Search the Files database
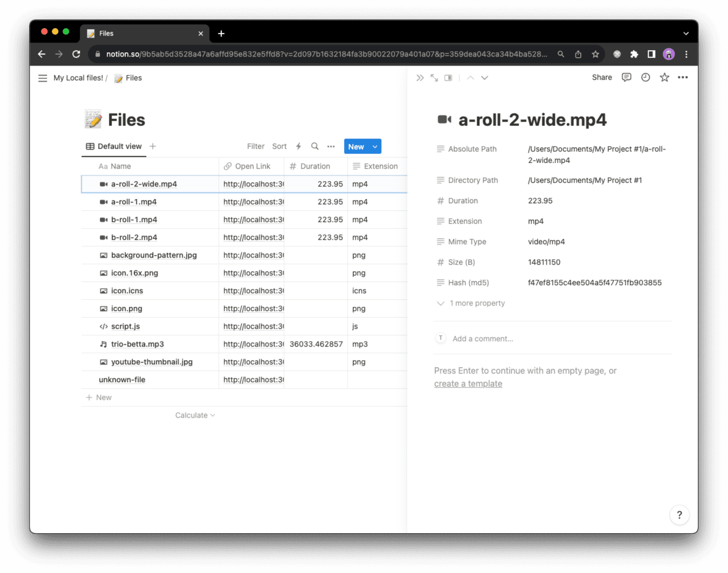The width and height of the screenshot is (728, 573). [x=315, y=147]
